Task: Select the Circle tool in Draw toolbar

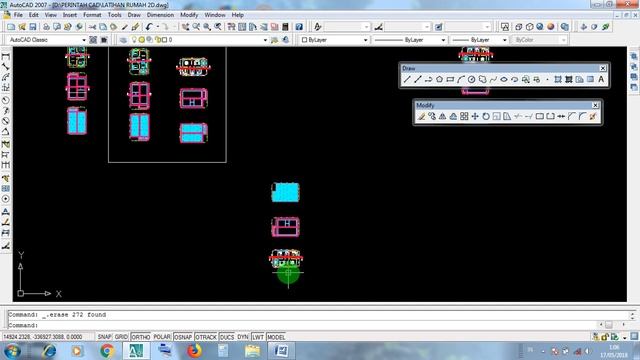Action: [x=471, y=80]
